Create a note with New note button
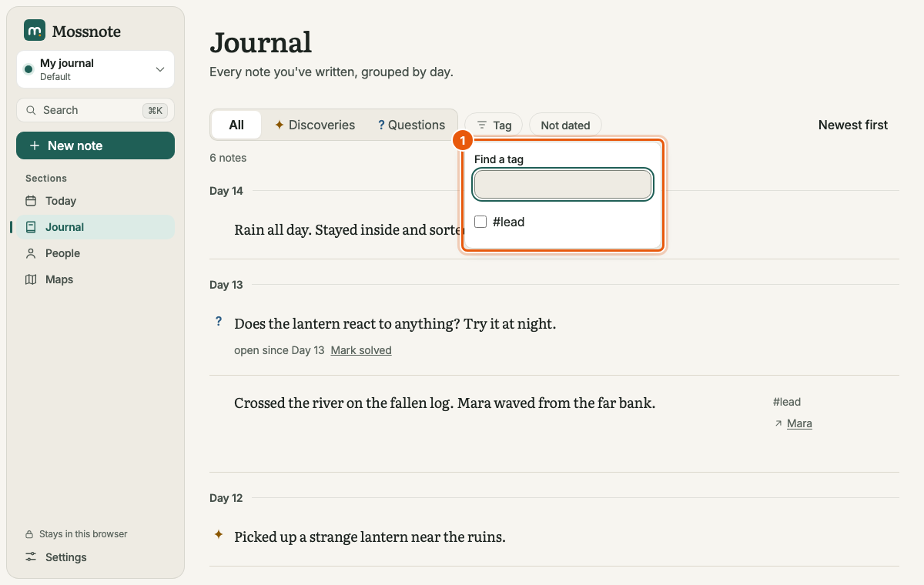Screen dimensions: 924x585 pos(95,145)
